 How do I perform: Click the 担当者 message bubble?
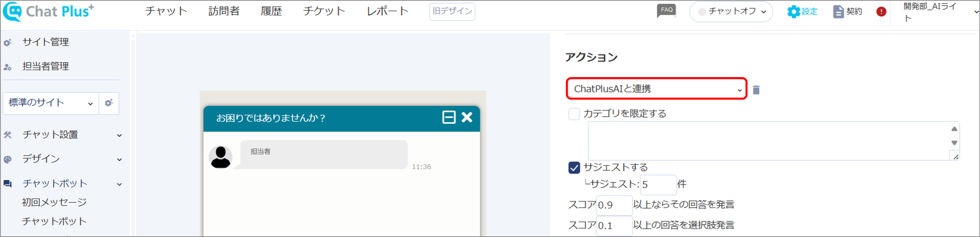324,155
